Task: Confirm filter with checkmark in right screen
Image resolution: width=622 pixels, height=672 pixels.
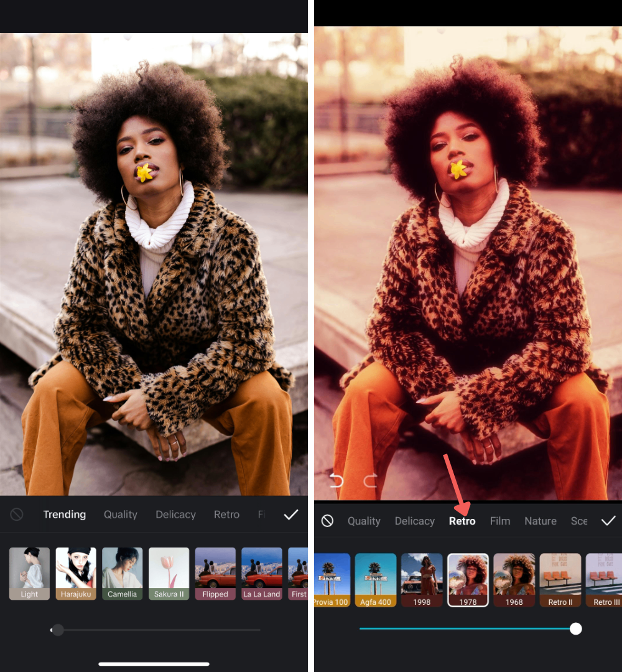Action: tap(608, 521)
